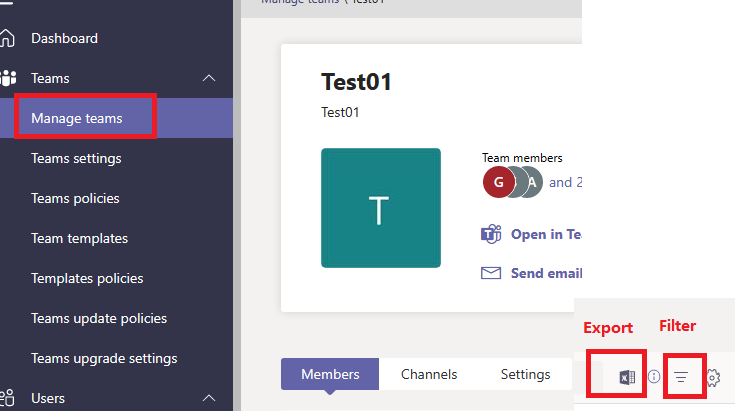Open the column settings gear icon
735x417 pixels.
coord(713,378)
